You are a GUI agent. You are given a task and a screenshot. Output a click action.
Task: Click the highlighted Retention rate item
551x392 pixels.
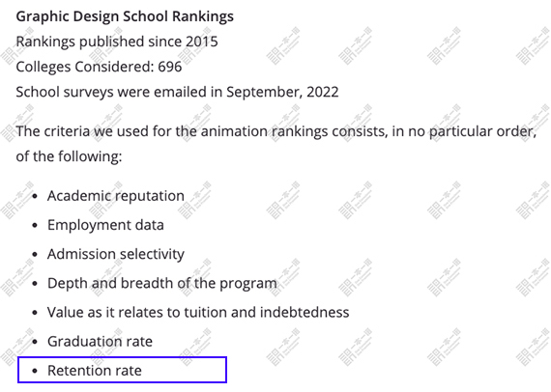[x=122, y=370]
